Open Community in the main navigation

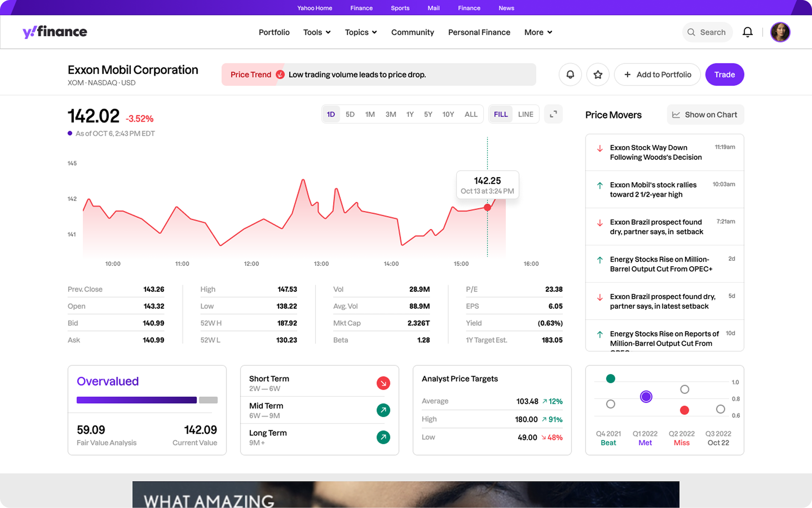click(x=412, y=32)
